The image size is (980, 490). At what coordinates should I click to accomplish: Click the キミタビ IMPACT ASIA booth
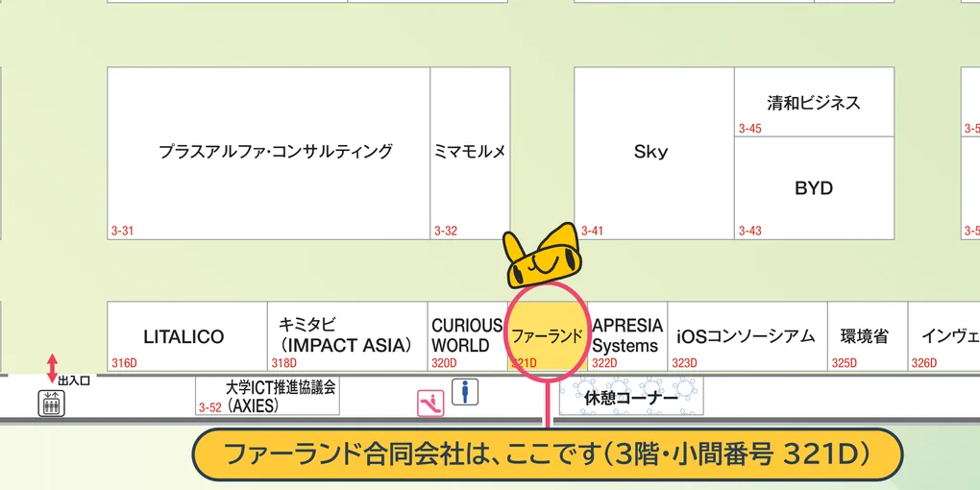point(348,336)
